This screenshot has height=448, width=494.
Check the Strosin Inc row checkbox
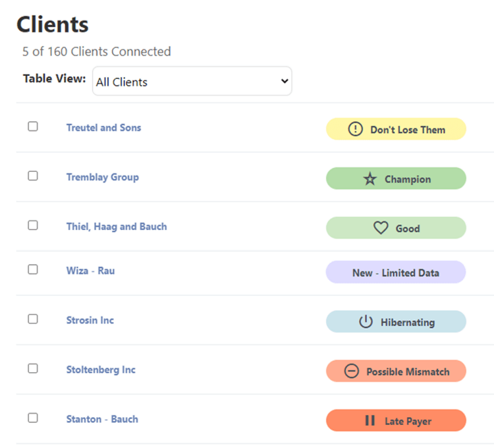[x=33, y=319]
